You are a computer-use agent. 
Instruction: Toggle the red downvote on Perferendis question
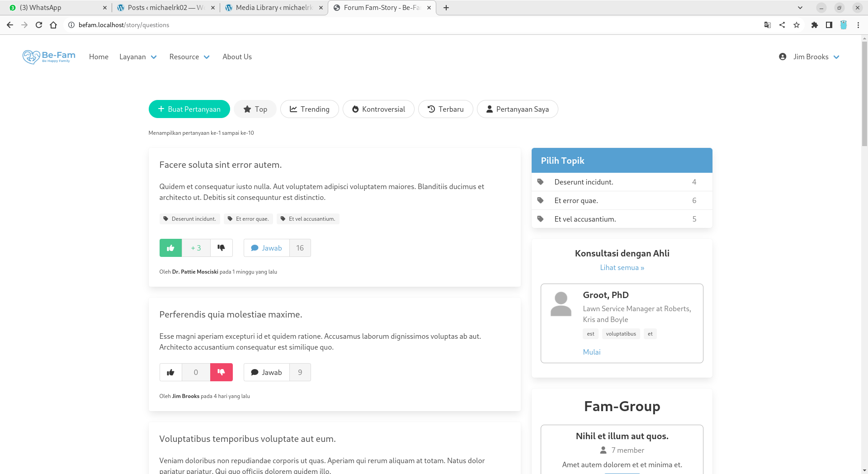pyautogui.click(x=221, y=372)
